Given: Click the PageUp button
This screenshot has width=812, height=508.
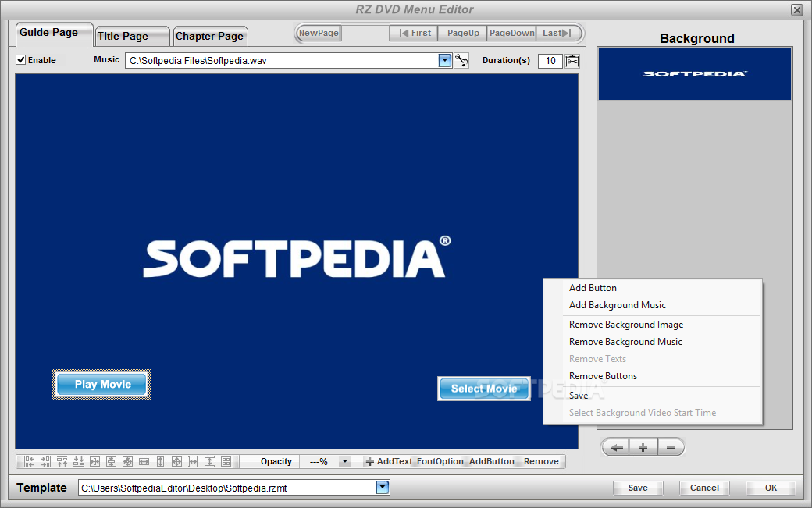Looking at the screenshot, I should pos(463,33).
